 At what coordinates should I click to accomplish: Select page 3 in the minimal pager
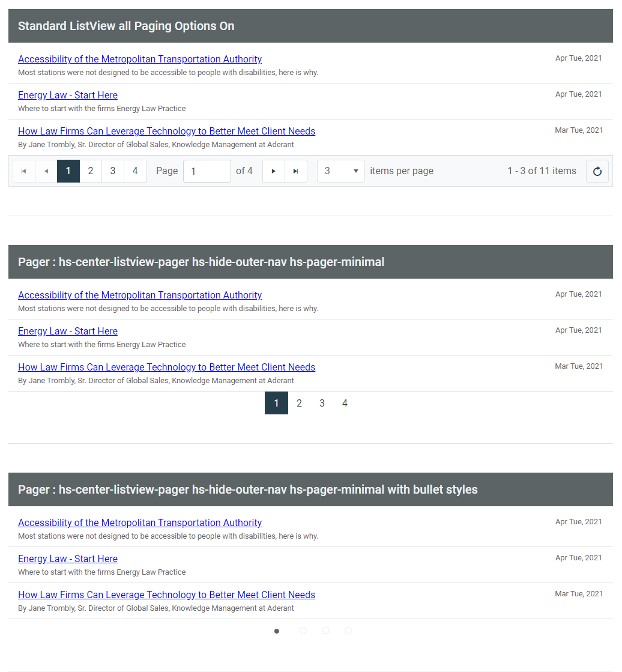[x=322, y=403]
